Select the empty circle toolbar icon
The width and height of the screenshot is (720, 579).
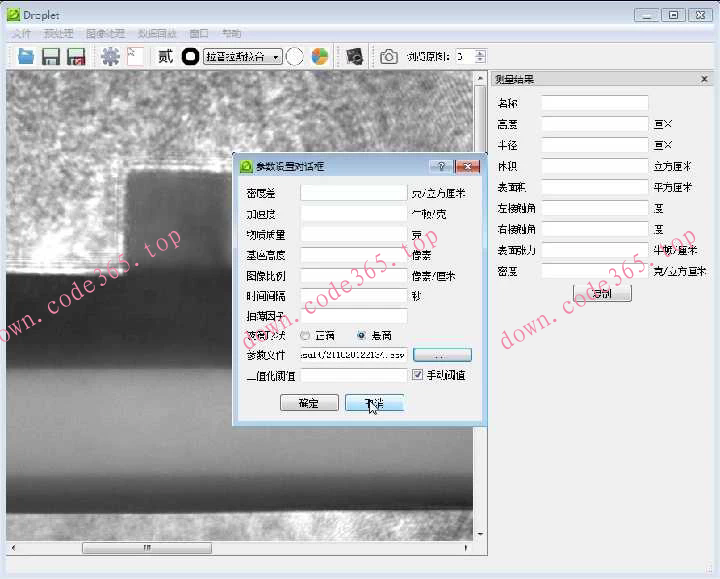(295, 57)
